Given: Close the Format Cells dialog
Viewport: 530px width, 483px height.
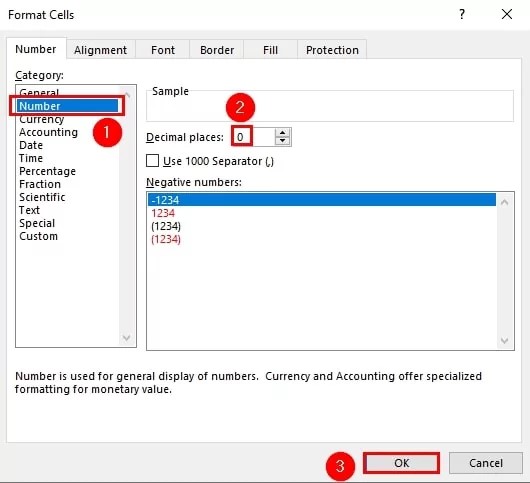Looking at the screenshot, I should tap(507, 15).
